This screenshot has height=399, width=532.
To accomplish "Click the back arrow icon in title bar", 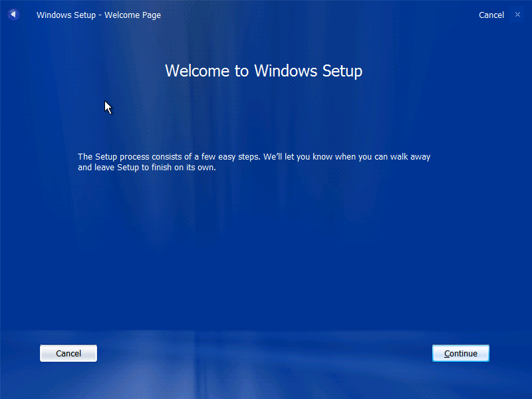I will tap(13, 14).
